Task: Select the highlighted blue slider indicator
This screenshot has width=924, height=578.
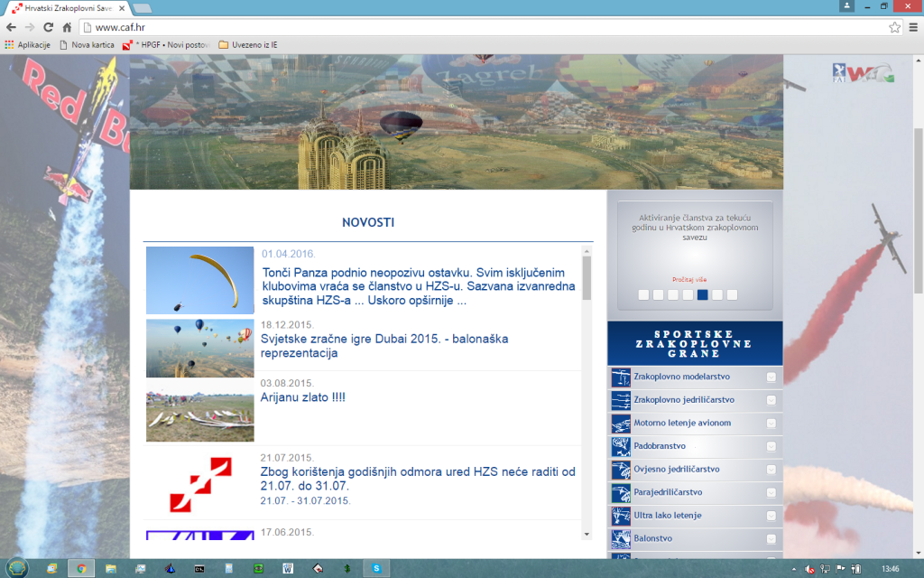Action: pos(702,295)
